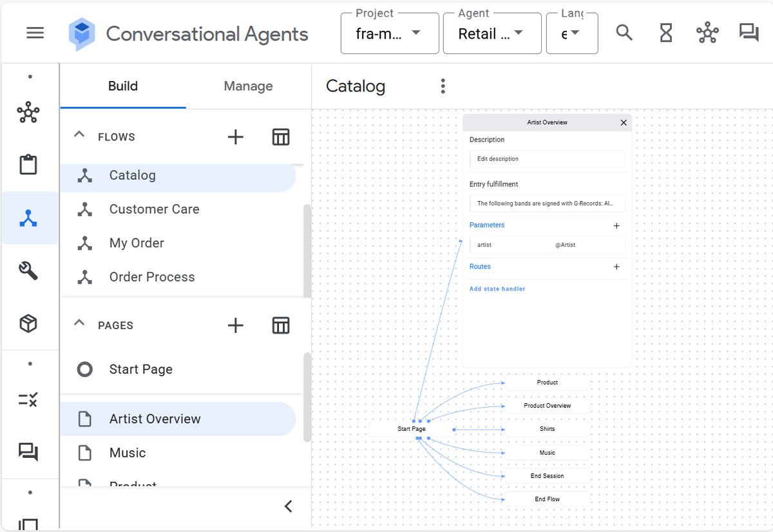Click the Add state handler link

pyautogui.click(x=497, y=289)
